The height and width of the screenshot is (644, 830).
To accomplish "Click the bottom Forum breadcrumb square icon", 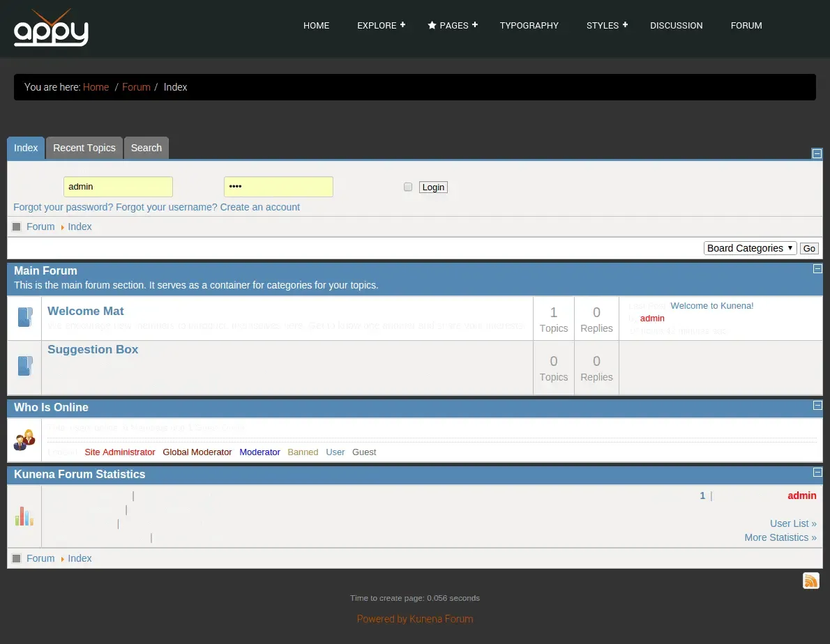I will (17, 558).
